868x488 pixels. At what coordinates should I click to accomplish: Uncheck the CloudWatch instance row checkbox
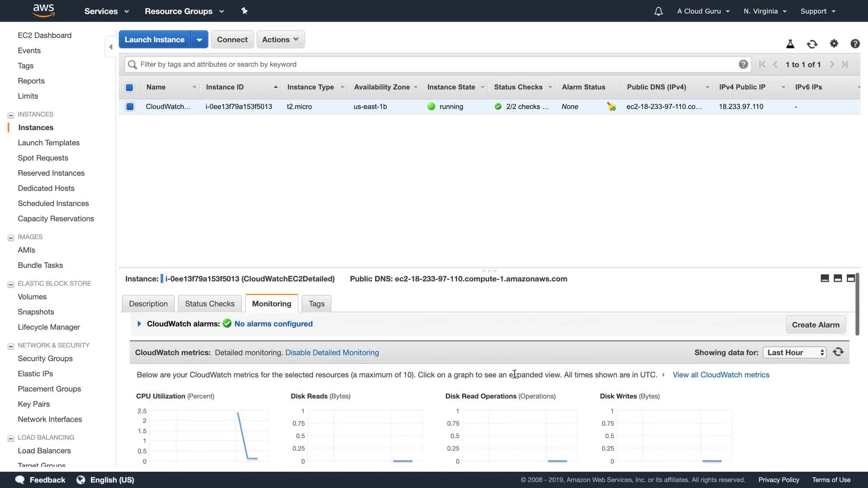[x=130, y=107]
